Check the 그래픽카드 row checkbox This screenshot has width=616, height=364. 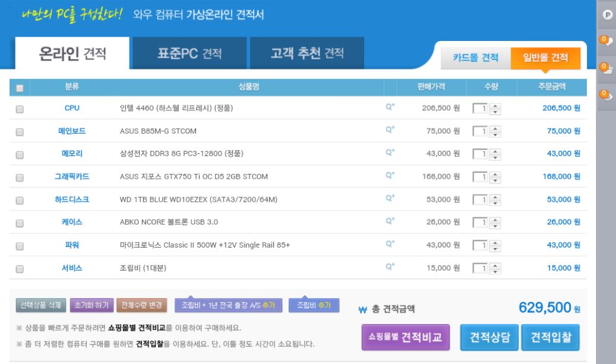(20, 178)
